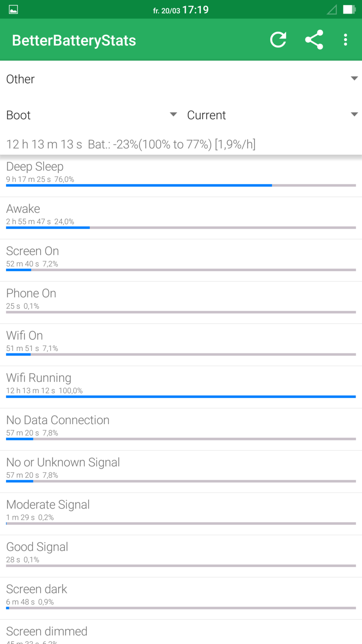Open the three-dot overflow menu

tap(346, 40)
